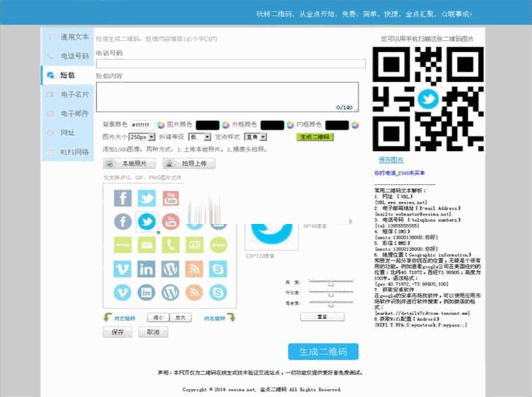Focus the 背景颜色 hex value field
532x397 pixels.
143,125
